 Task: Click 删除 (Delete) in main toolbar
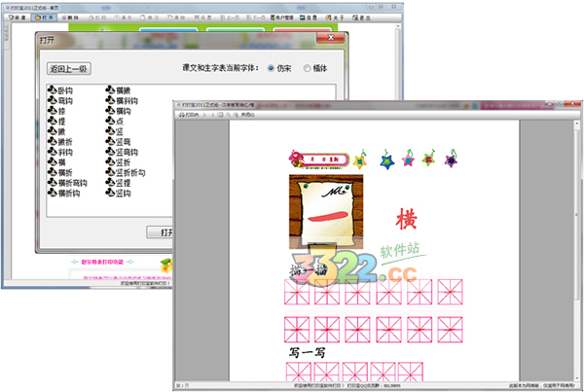71,18
